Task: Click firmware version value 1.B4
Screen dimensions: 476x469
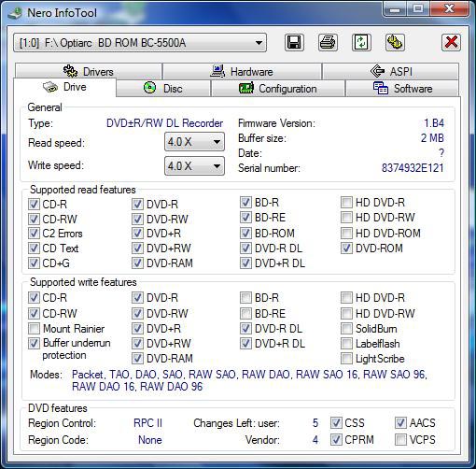Action: click(x=434, y=123)
